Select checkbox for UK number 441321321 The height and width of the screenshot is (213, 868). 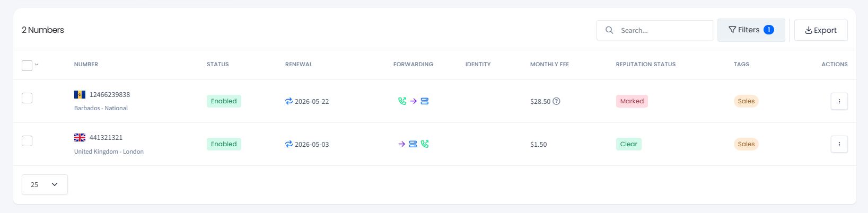tap(27, 141)
